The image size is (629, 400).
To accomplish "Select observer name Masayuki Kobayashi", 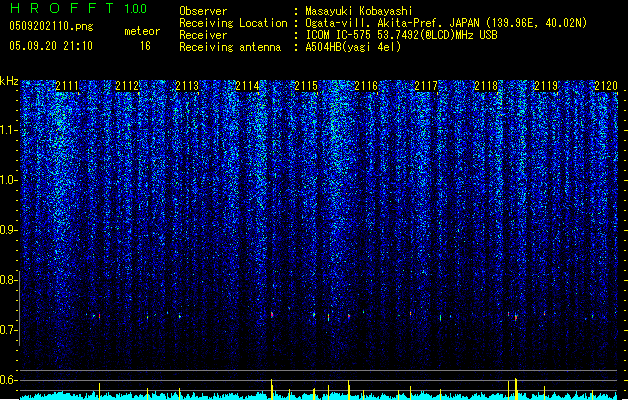I will tap(359, 11).
